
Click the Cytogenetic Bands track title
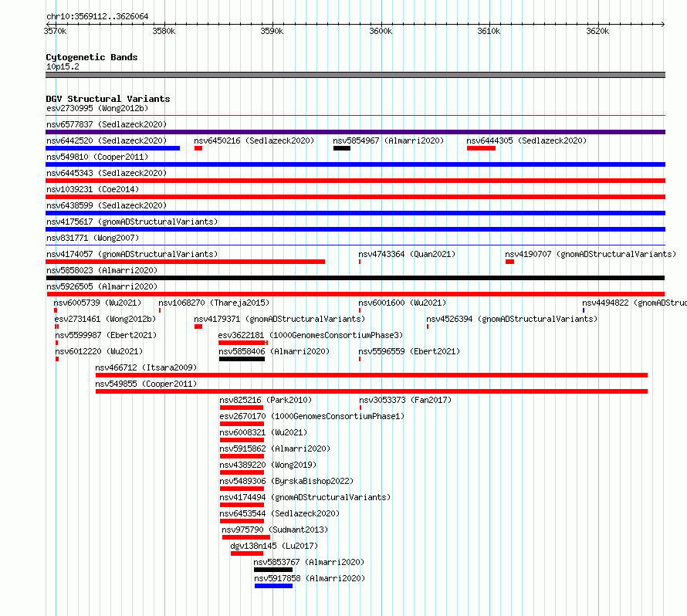click(92, 57)
